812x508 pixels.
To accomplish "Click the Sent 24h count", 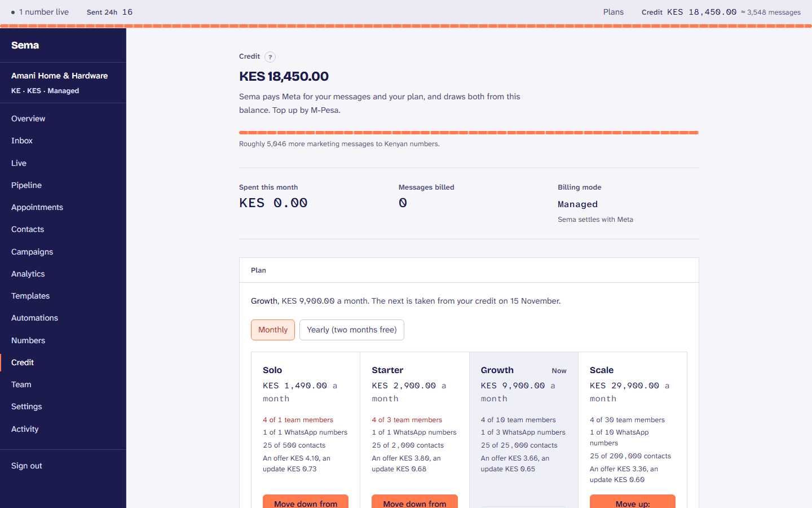I will pos(127,12).
